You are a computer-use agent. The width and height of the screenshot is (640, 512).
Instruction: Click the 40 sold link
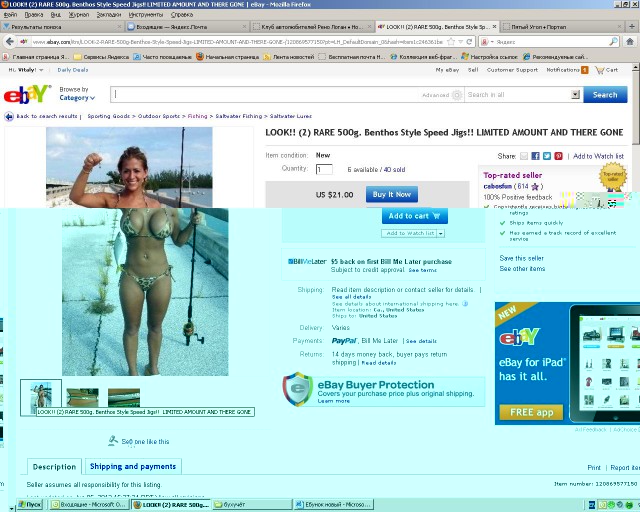[x=394, y=169]
